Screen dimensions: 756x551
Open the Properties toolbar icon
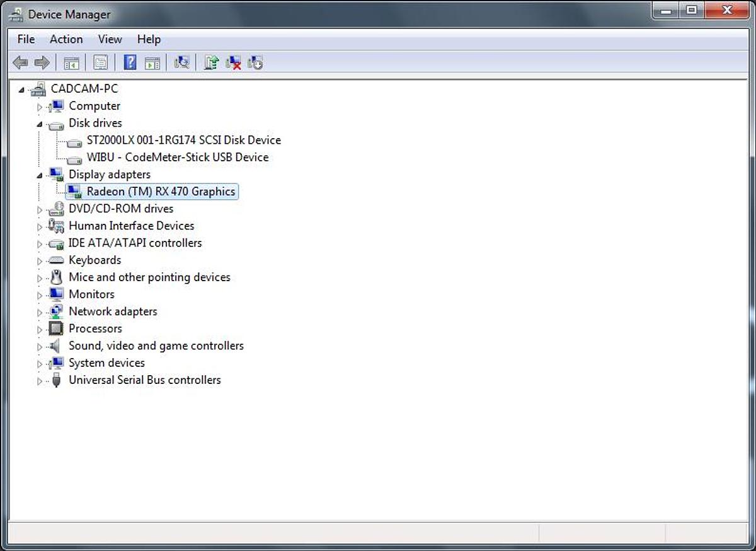coord(100,62)
